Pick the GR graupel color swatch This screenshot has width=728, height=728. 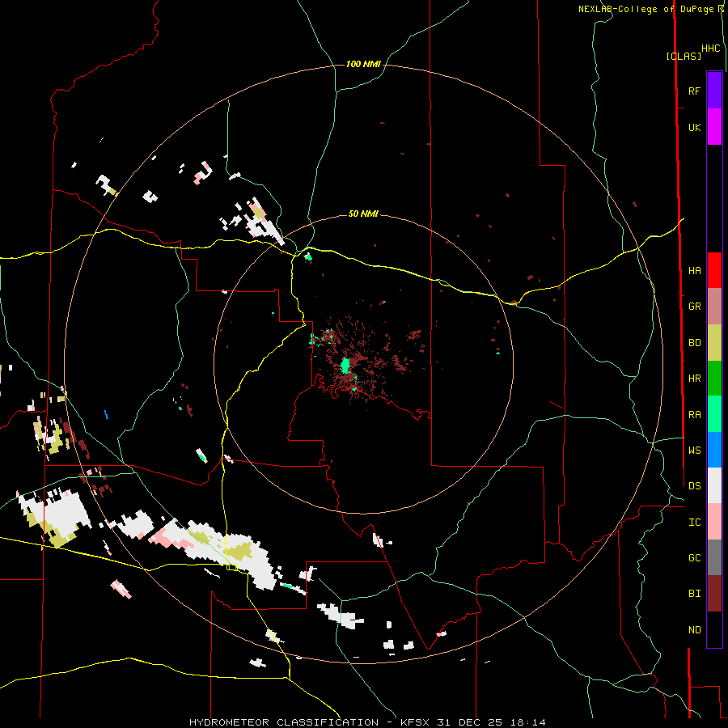(714, 306)
